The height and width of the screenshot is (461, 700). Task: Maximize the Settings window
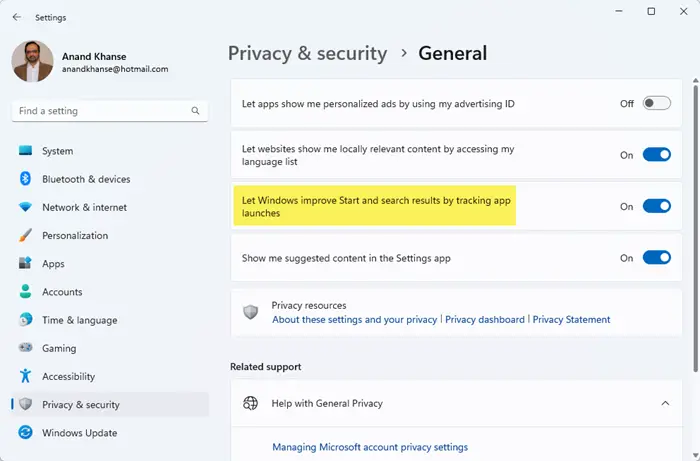(651, 12)
